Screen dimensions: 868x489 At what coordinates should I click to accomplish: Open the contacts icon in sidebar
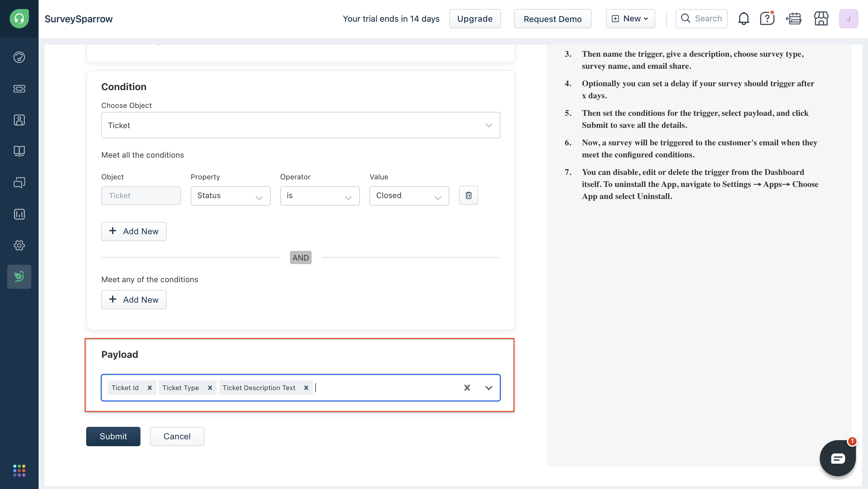[19, 120]
